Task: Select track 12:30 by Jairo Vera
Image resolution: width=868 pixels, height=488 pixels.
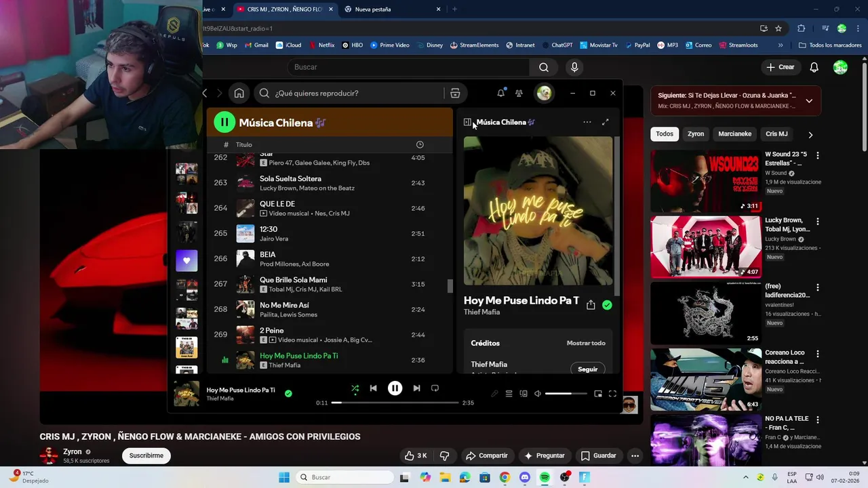Action: point(330,233)
